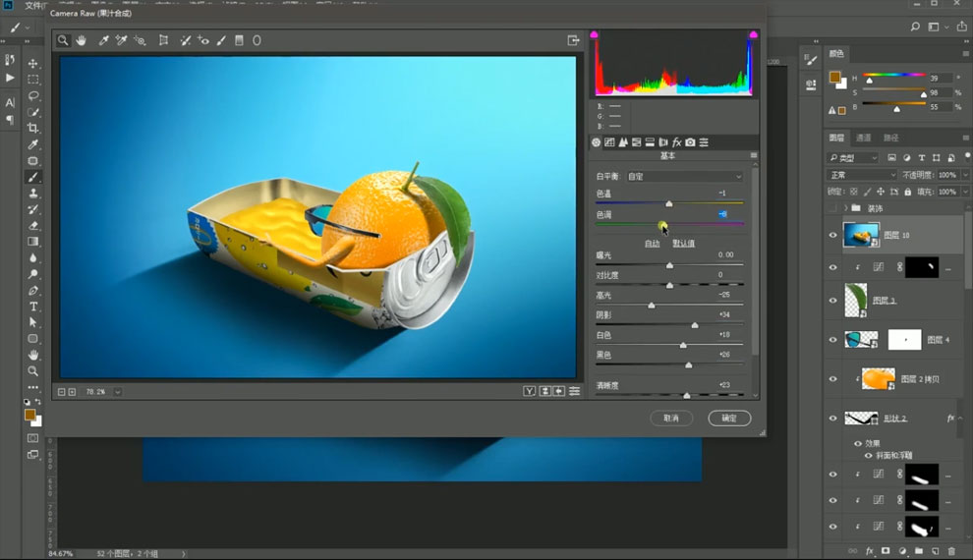The image size is (973, 560).
Task: Open the blend mode 正常 dropdown
Action: [862, 175]
